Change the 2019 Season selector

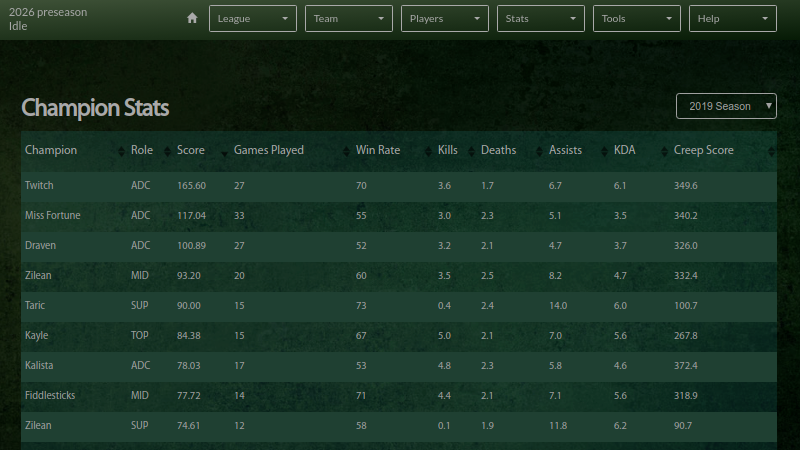click(726, 106)
